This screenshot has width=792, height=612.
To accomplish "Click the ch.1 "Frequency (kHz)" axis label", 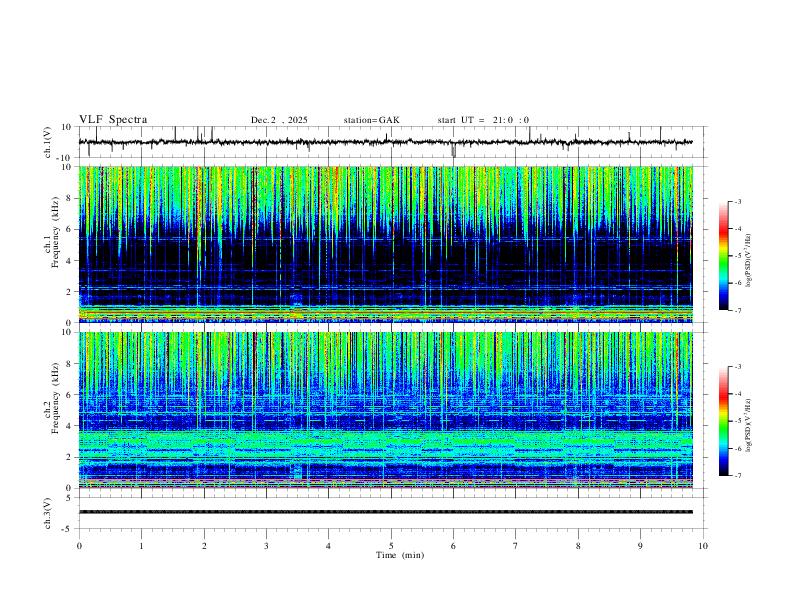I will 56,232.
